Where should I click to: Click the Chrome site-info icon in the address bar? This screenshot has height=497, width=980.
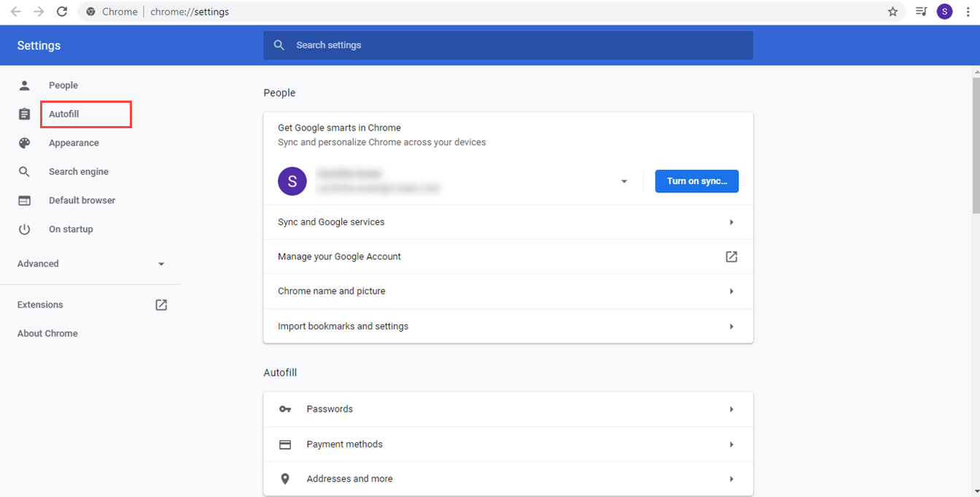tap(91, 12)
